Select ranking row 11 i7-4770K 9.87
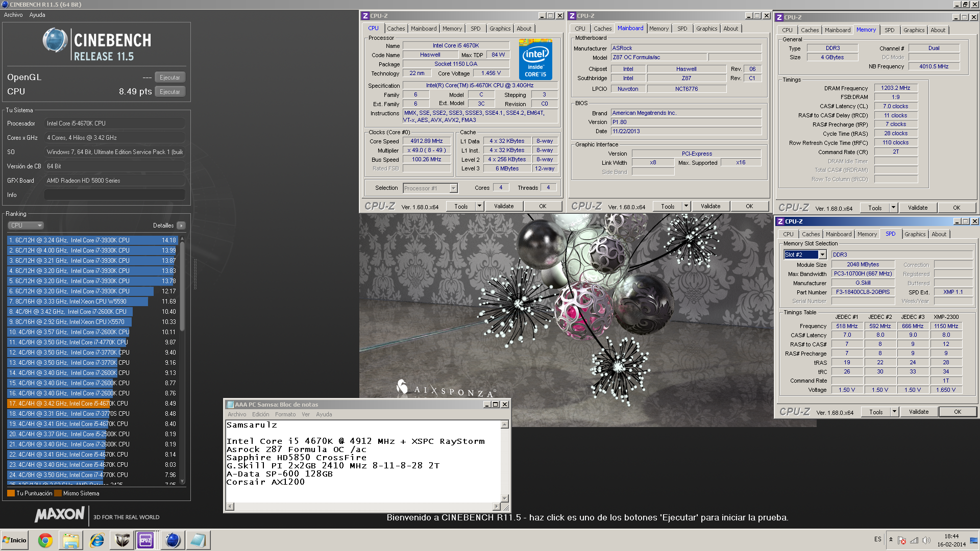The image size is (980, 551). click(92, 342)
